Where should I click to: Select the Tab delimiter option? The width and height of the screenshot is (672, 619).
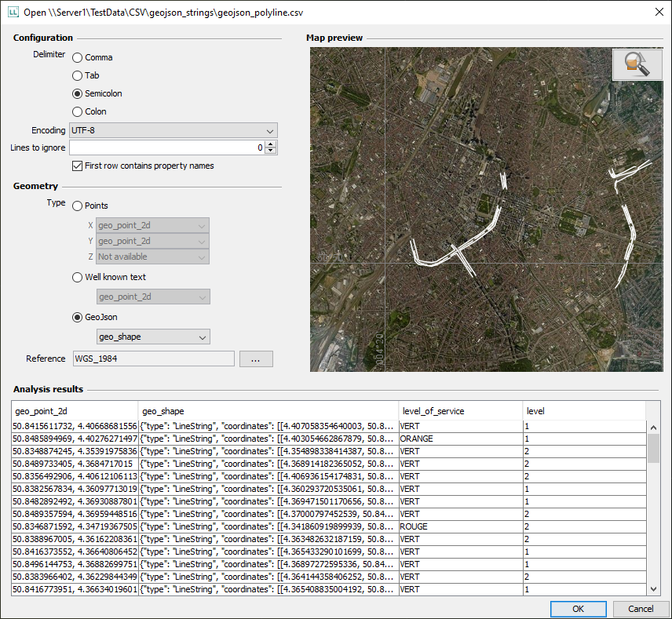[86, 75]
